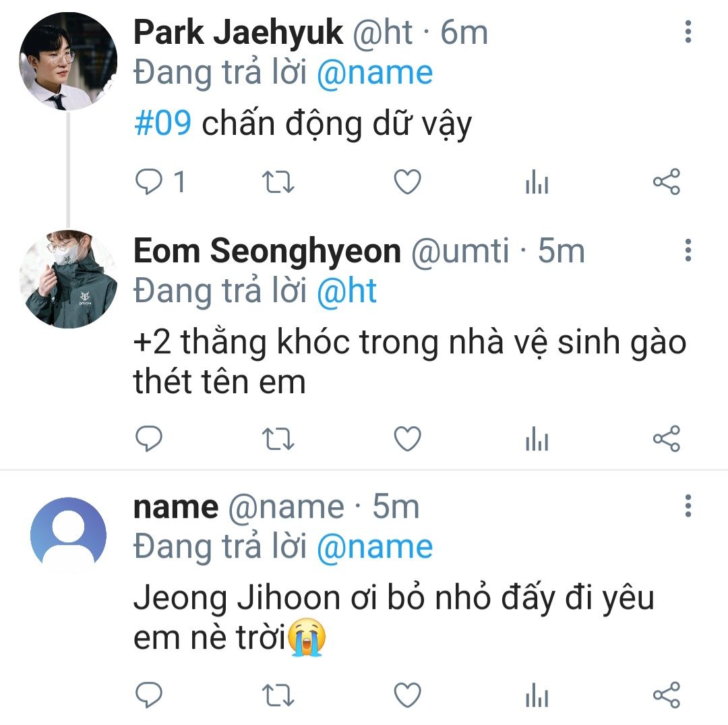This screenshot has height=725, width=728.
Task: Open more options on Park Jaehyuk's tweet
Action: [x=688, y=32]
